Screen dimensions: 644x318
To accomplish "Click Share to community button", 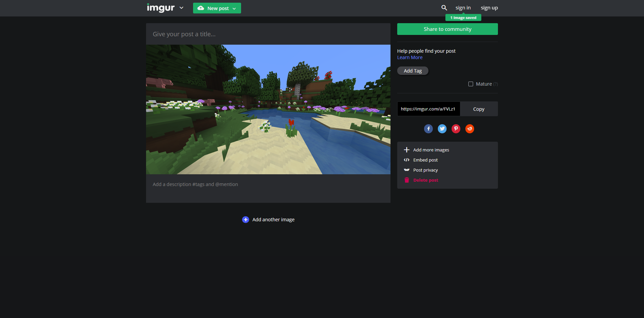I will pyautogui.click(x=447, y=29).
